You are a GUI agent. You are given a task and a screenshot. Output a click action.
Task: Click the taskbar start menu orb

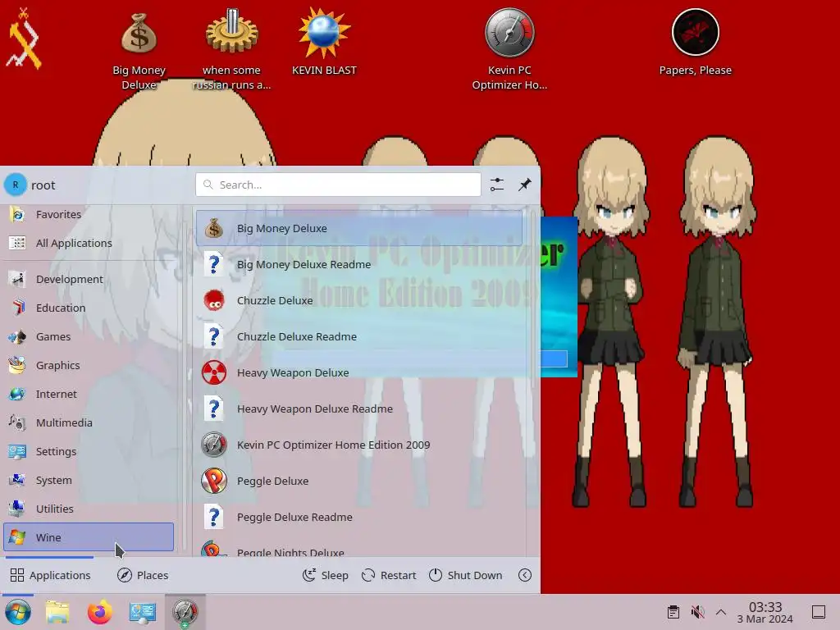[18, 612]
